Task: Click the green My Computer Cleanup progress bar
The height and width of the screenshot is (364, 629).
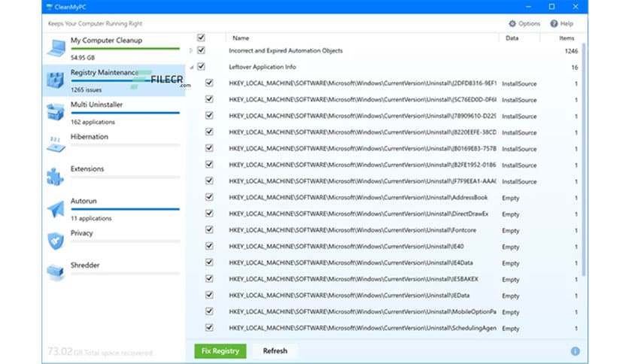Action: click(x=125, y=49)
